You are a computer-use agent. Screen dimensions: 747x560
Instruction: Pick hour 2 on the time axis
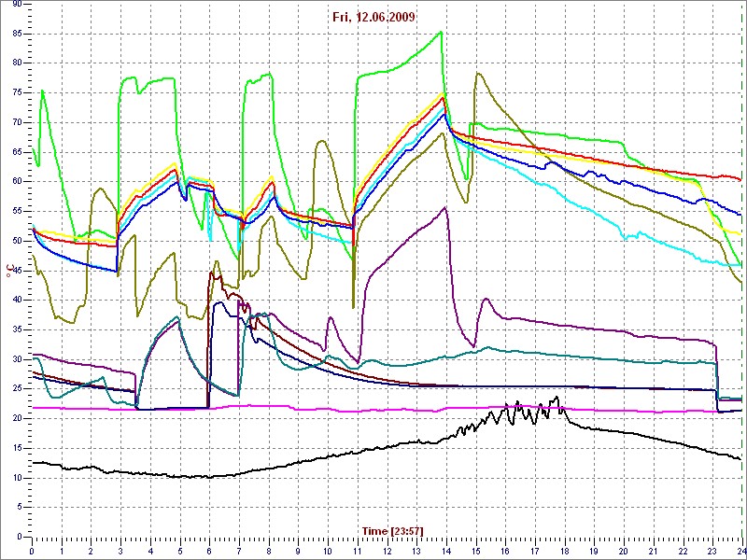pyautogui.click(x=91, y=551)
